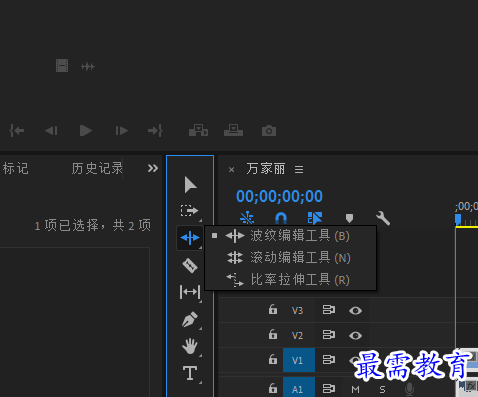
Task: Mute track A1 with M button
Action: 356,389
